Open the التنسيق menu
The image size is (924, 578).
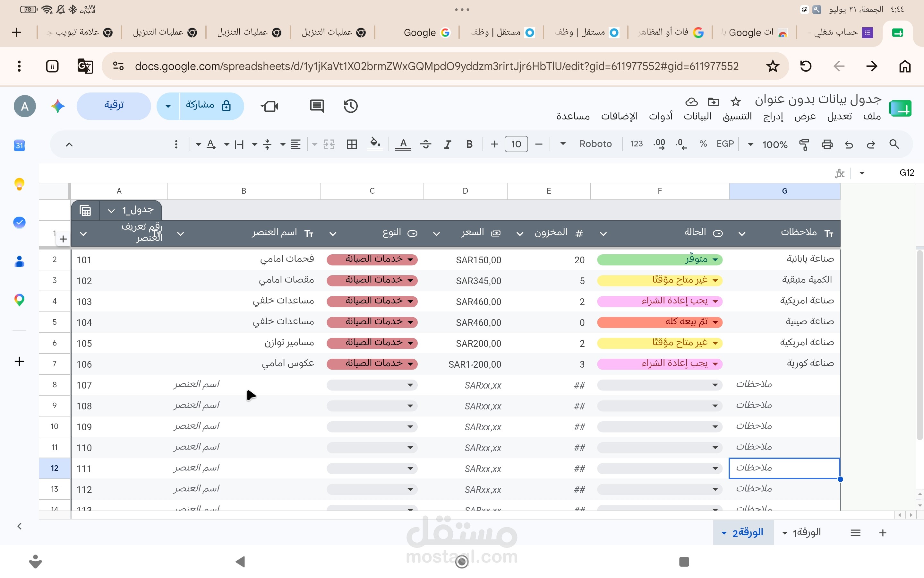click(737, 116)
